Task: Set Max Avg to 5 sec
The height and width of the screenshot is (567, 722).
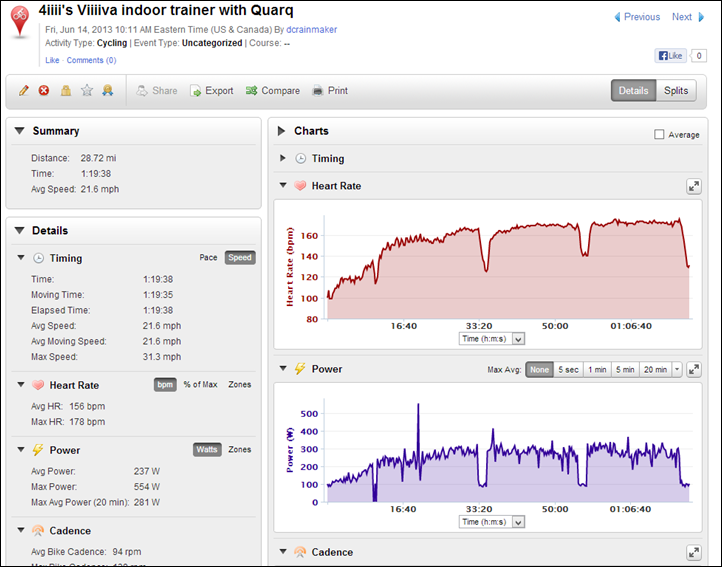Action: click(x=568, y=369)
